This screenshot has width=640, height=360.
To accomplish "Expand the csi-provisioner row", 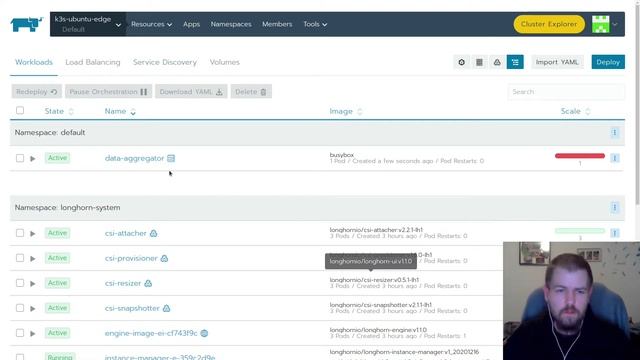I will tap(33, 258).
